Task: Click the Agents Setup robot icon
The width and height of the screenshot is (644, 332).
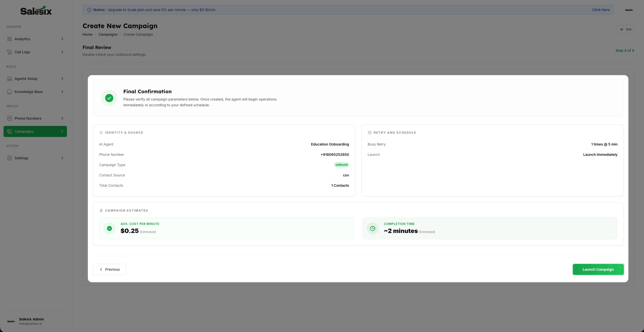Action: (x=10, y=79)
